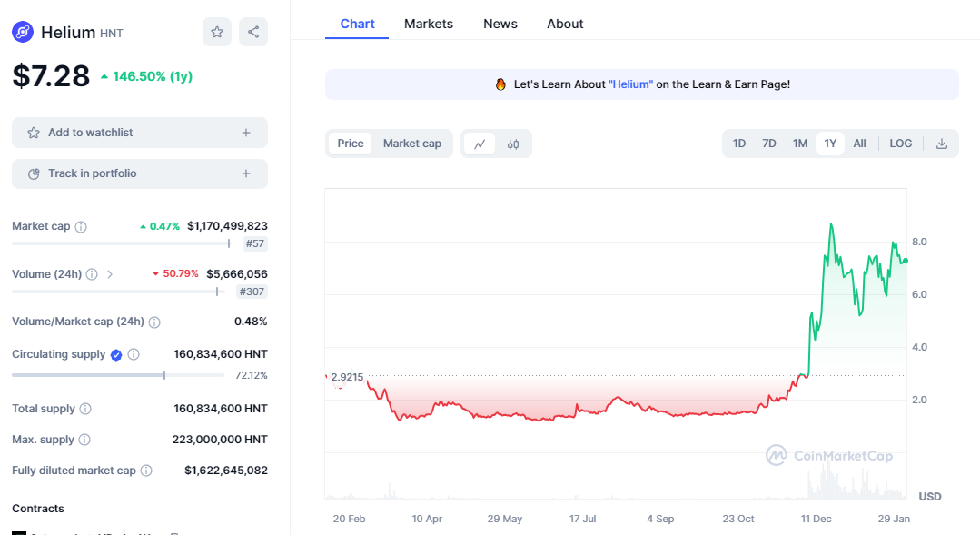
Task: Set chart range to 7D
Action: click(769, 144)
